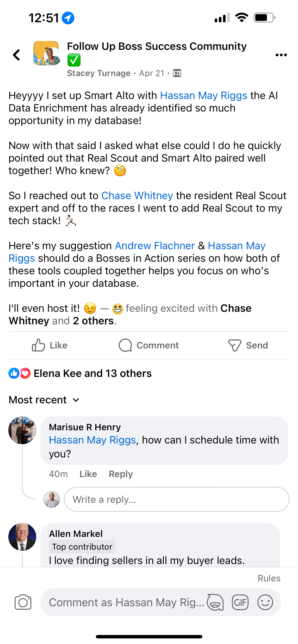The width and height of the screenshot is (298, 644).
Task: Tap the avatar sticker icon in comment bar
Action: click(215, 602)
